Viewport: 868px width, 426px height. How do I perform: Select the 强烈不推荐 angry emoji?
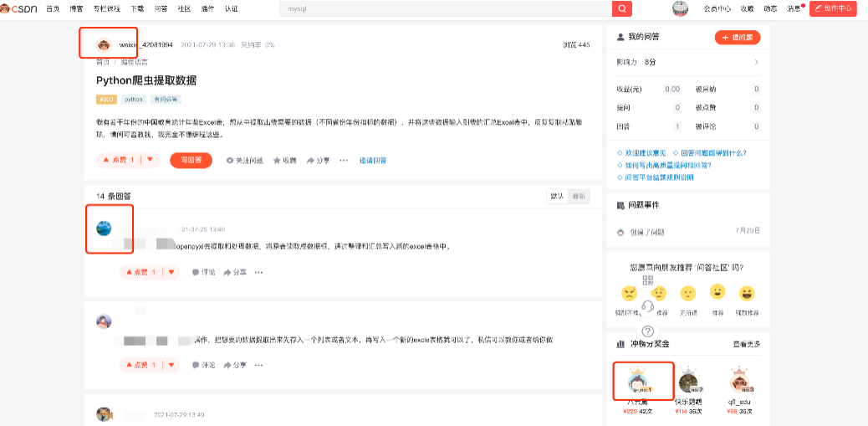coord(628,292)
